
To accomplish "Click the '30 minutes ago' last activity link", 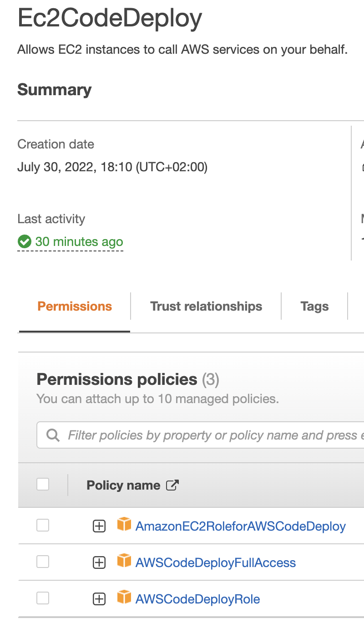I will (x=79, y=241).
